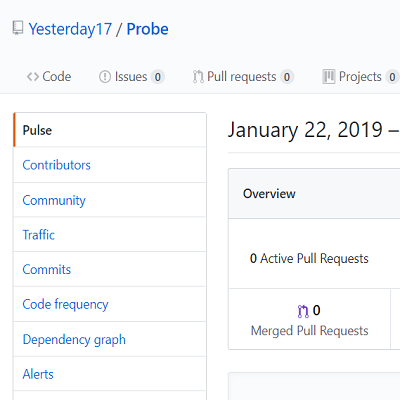Open Traffic in the sidebar
The width and height of the screenshot is (400, 400).
tap(110, 235)
